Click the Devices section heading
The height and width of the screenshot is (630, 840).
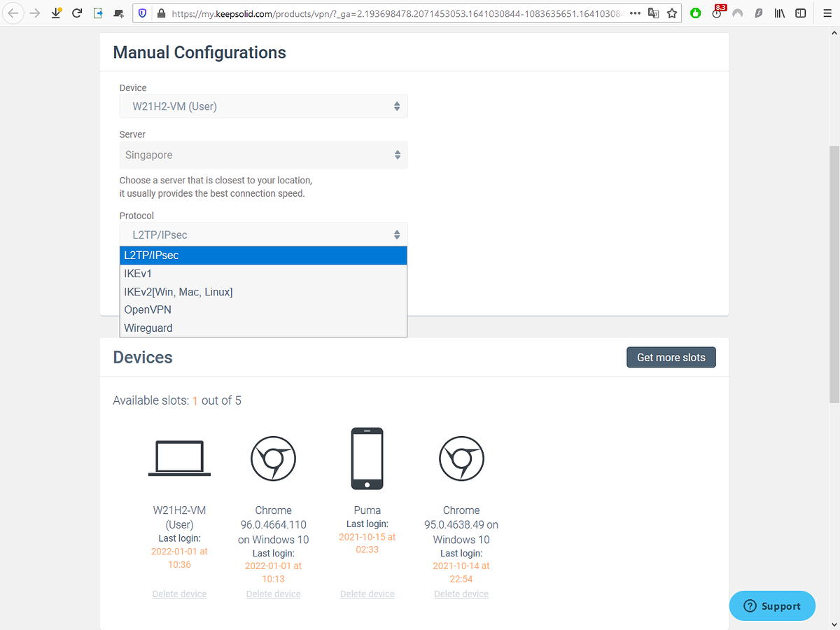(143, 357)
